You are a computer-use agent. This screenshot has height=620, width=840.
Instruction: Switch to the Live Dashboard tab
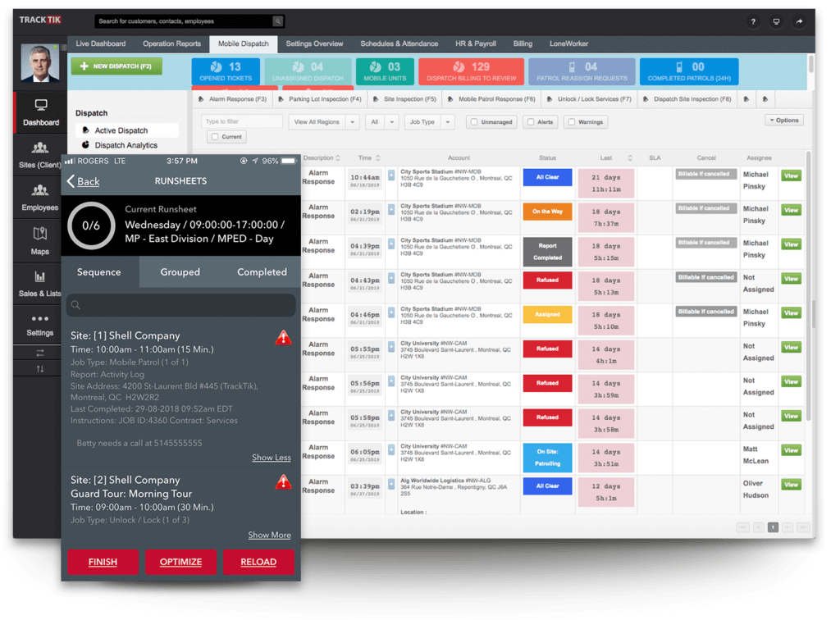(101, 44)
